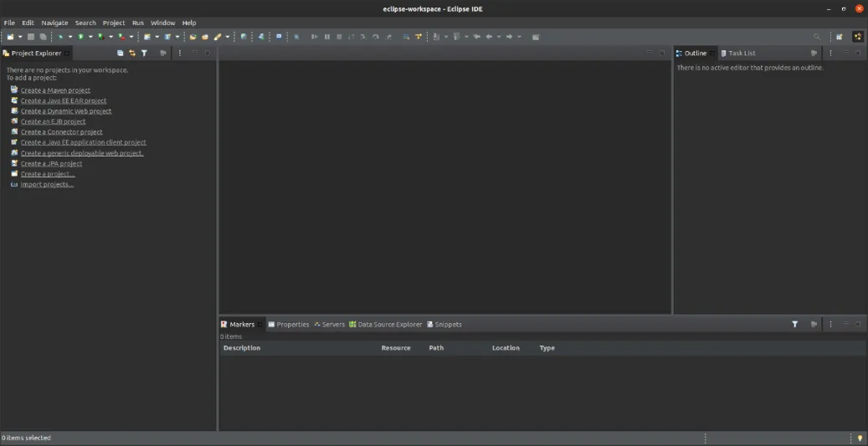Image resolution: width=868 pixels, height=446 pixels.
Task: Open the Project Explorer View Menu dots
Action: pyautogui.click(x=180, y=53)
